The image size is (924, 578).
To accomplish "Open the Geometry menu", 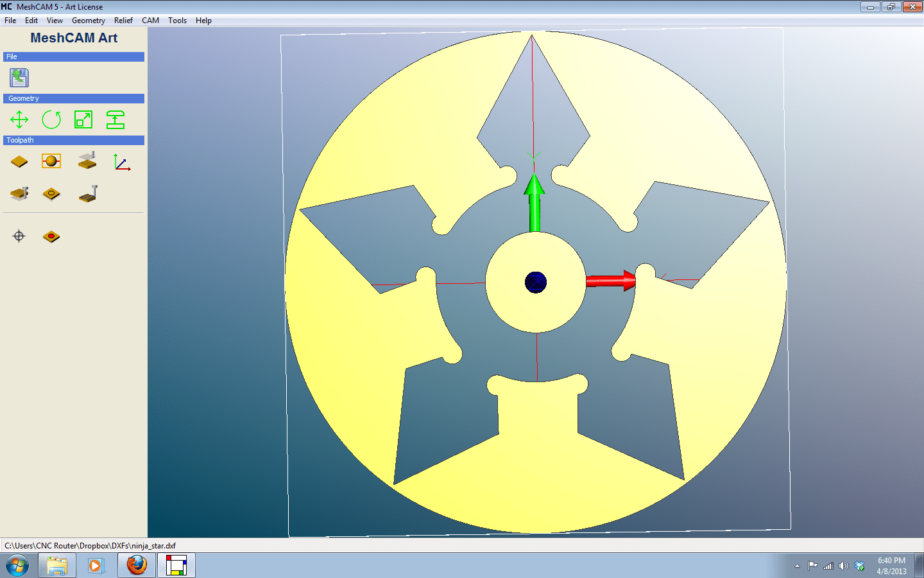I will (88, 20).
